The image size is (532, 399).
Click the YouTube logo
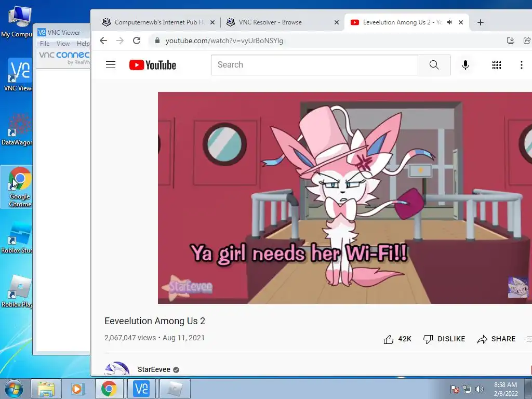153,65
